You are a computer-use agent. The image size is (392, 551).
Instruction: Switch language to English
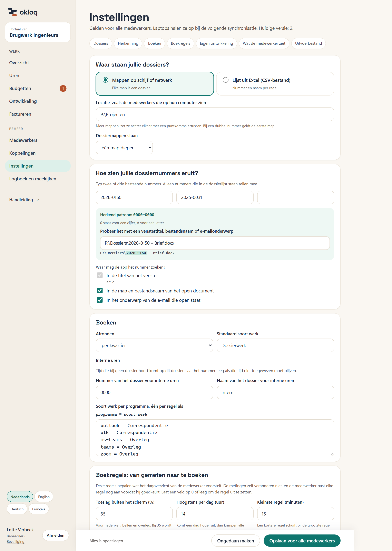pyautogui.click(x=44, y=497)
